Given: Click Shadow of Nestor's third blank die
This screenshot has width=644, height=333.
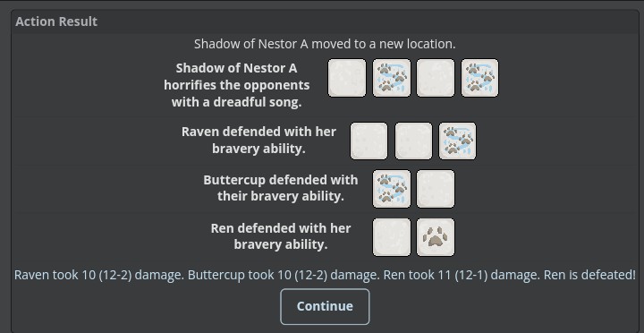Looking at the screenshot, I should 436,78.
